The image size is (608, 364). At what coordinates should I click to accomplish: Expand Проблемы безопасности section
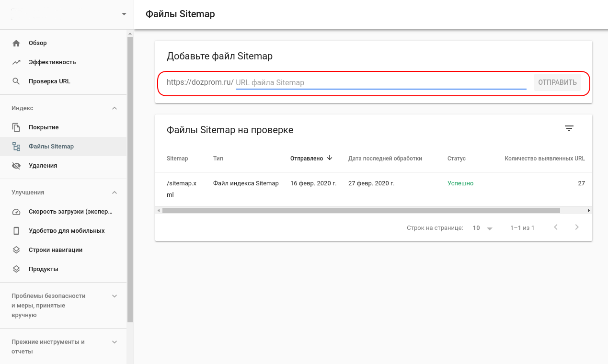(x=115, y=296)
